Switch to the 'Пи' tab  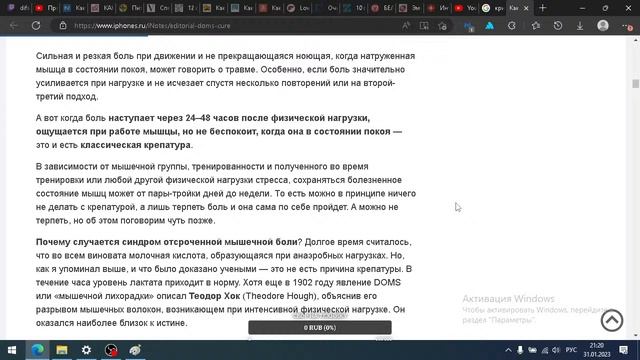(130, 8)
